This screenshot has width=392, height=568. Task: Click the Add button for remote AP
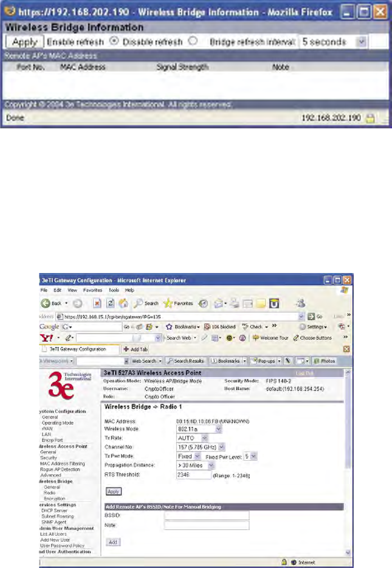coord(113,542)
